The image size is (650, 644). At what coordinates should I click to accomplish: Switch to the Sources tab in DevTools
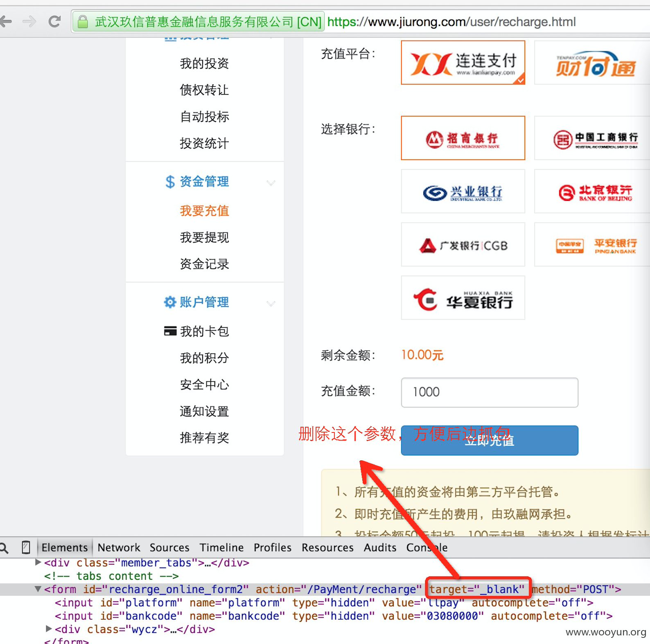click(x=169, y=547)
